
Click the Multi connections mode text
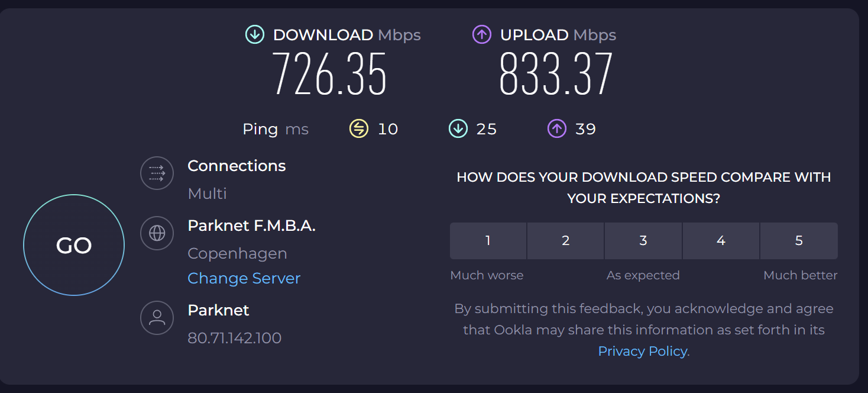pos(207,194)
